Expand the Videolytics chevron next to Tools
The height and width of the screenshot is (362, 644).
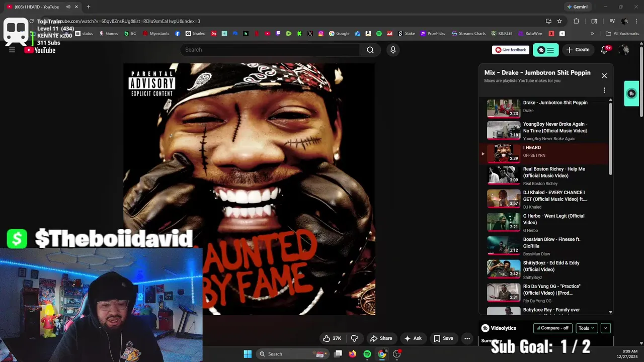point(606,328)
